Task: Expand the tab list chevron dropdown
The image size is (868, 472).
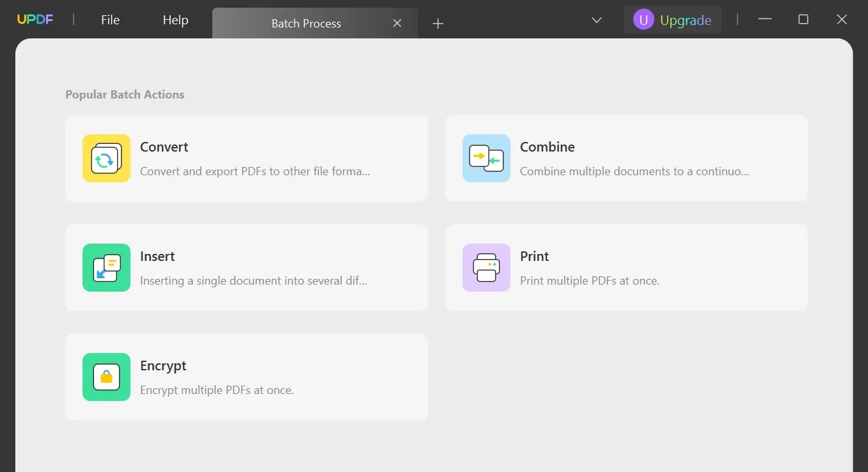Action: point(596,20)
